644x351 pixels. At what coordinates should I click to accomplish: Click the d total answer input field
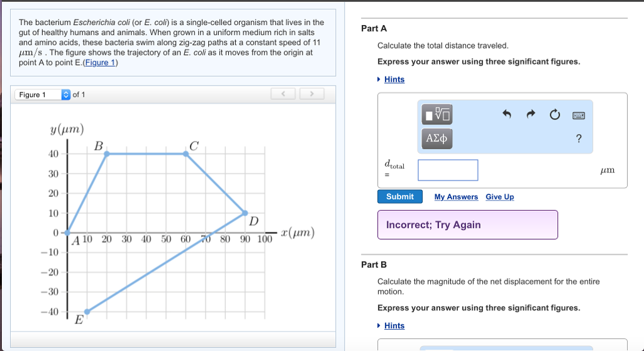tap(448, 170)
